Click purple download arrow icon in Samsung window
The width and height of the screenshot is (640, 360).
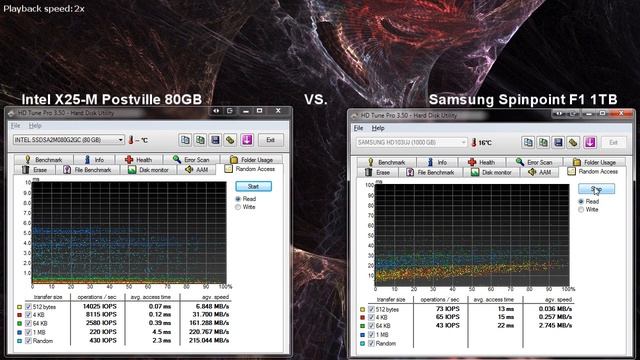(590, 142)
